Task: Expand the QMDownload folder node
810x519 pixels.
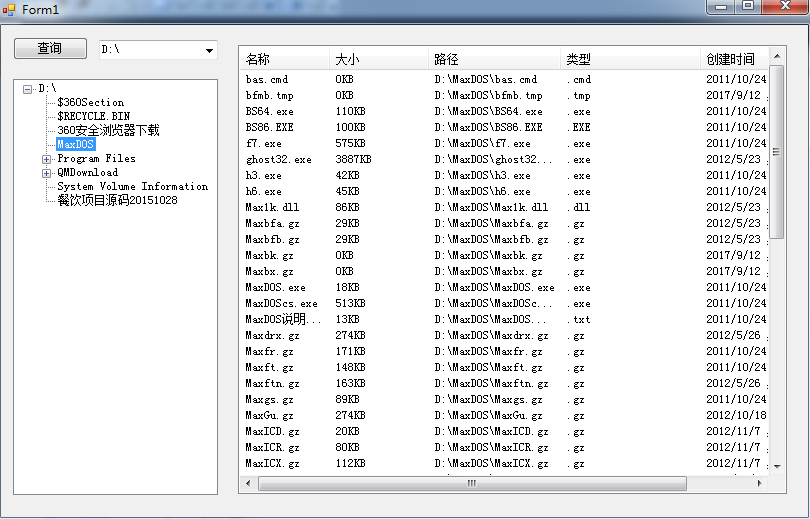Action: [x=46, y=173]
